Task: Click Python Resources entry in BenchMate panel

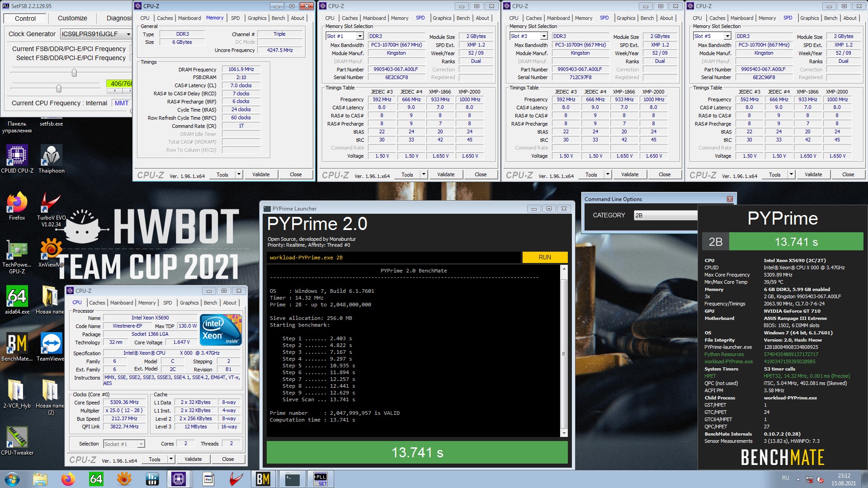Action: [x=724, y=354]
